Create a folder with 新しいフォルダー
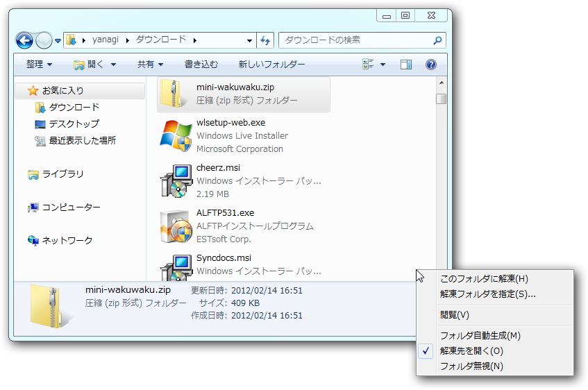 point(271,65)
